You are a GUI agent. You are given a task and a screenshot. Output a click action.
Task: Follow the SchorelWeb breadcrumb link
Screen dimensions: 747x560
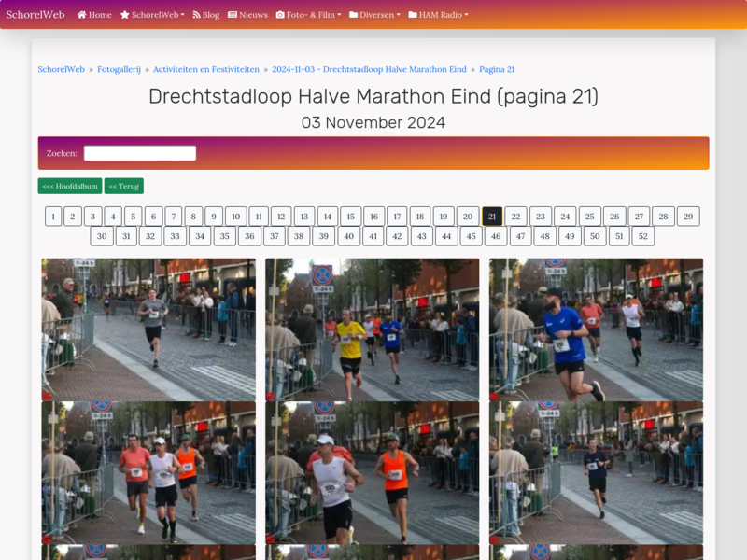click(61, 69)
